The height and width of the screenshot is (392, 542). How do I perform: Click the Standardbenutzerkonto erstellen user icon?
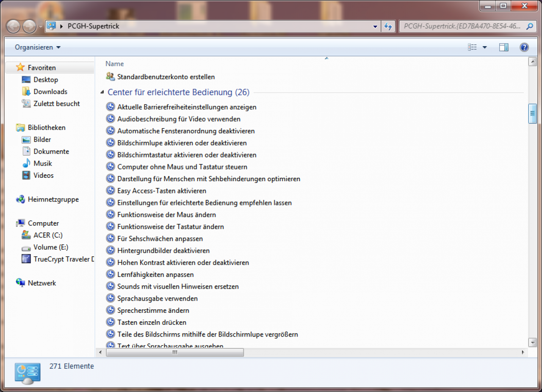pyautogui.click(x=110, y=77)
